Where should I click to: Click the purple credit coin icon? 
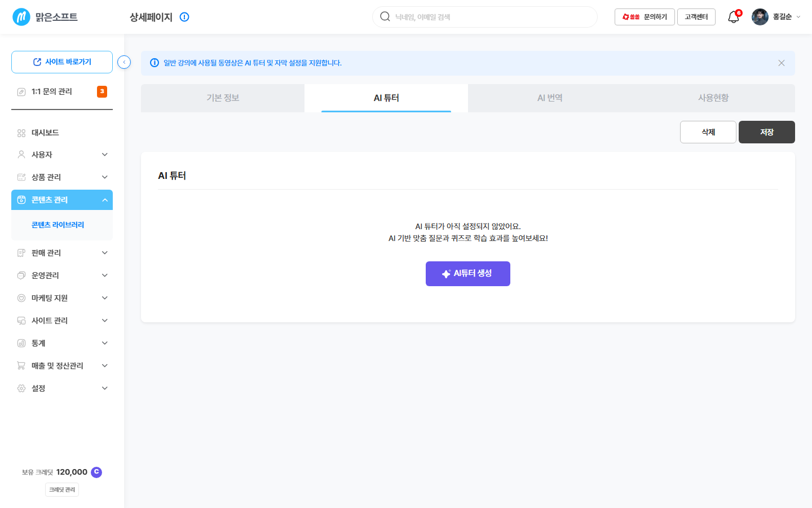pos(96,472)
